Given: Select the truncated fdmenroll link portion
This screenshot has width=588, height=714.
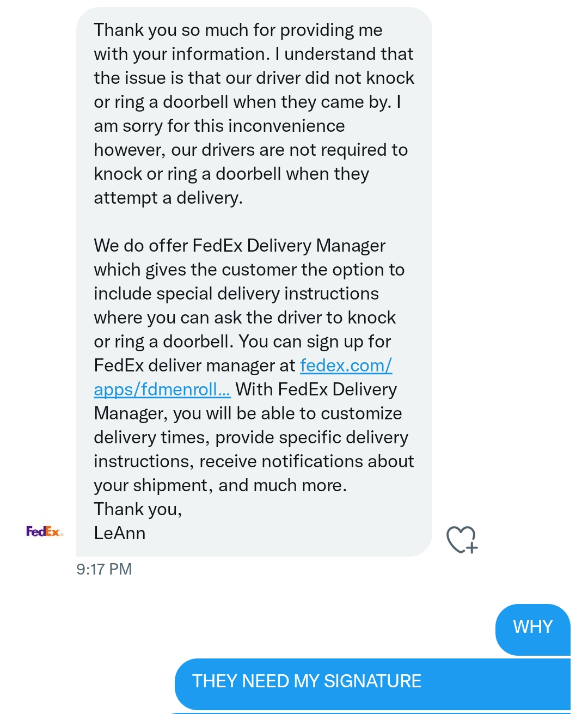Looking at the screenshot, I should pos(162,389).
